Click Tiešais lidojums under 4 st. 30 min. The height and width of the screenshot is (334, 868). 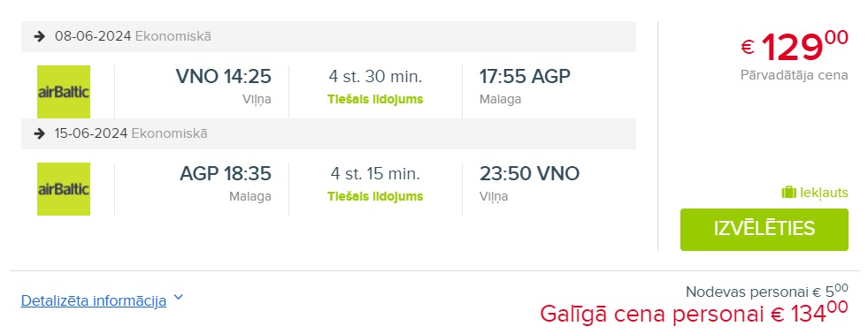point(375,100)
